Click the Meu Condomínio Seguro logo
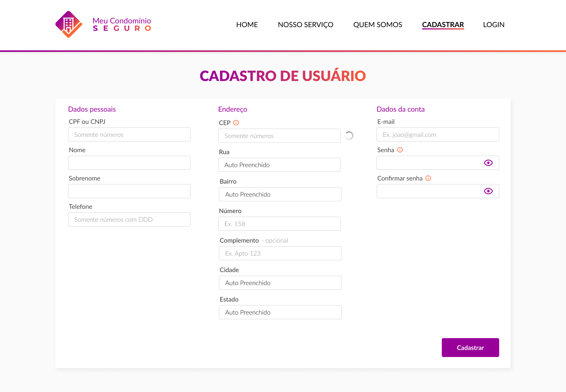 tap(103, 24)
